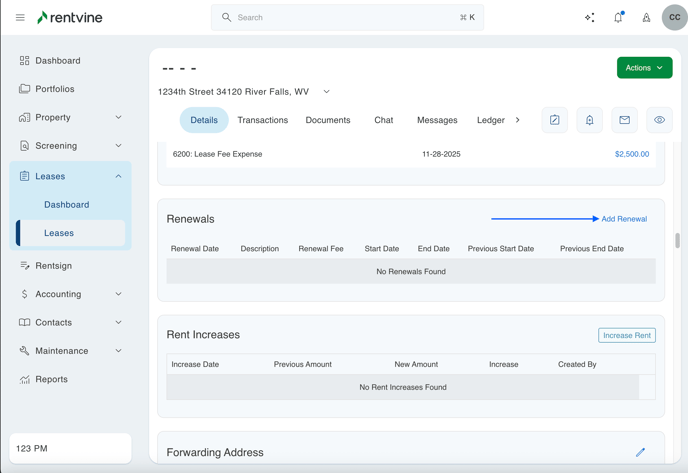Open the Documents tab

point(328,120)
